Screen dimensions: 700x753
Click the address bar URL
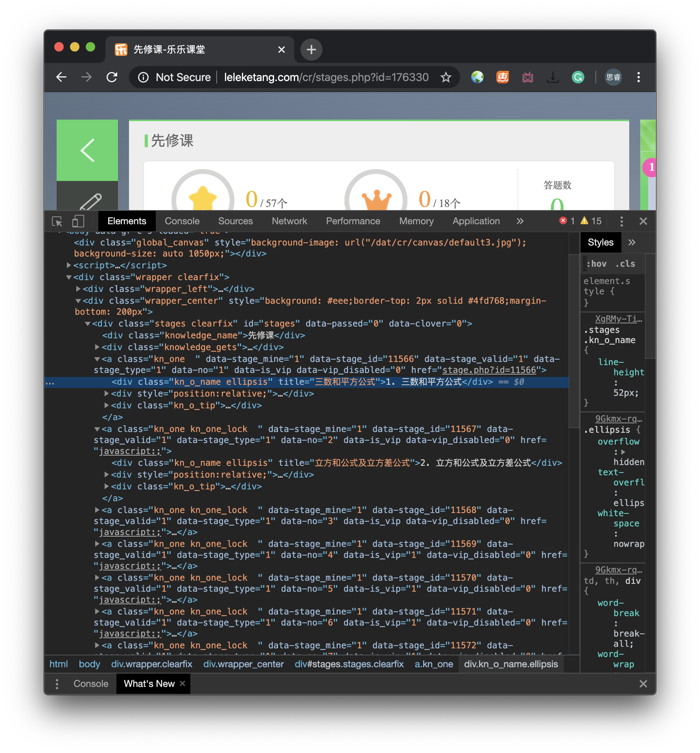[x=326, y=77]
